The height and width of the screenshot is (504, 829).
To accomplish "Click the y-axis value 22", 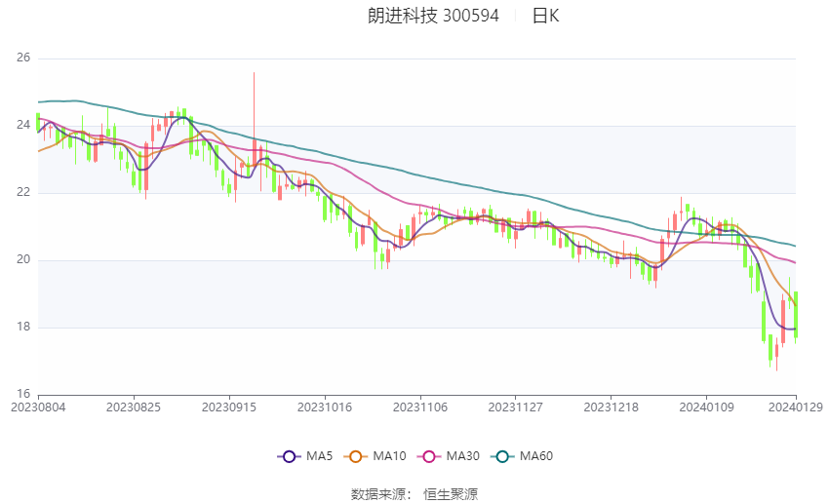I will 23,192.
